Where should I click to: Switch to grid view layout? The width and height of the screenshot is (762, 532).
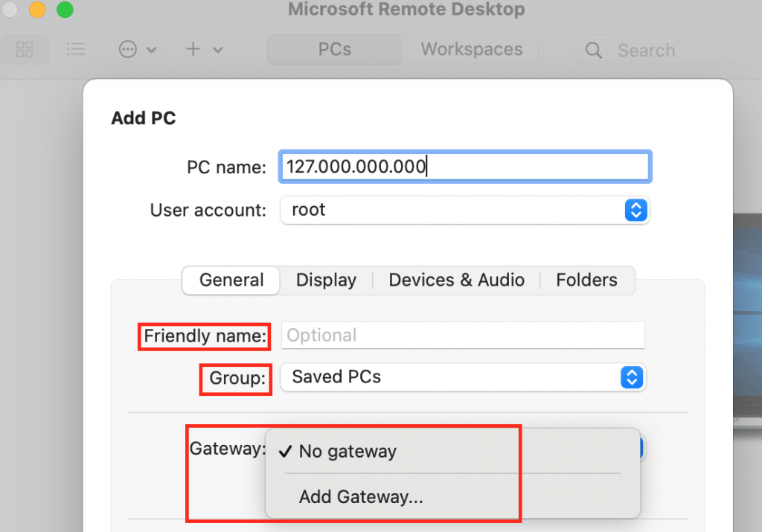25,49
